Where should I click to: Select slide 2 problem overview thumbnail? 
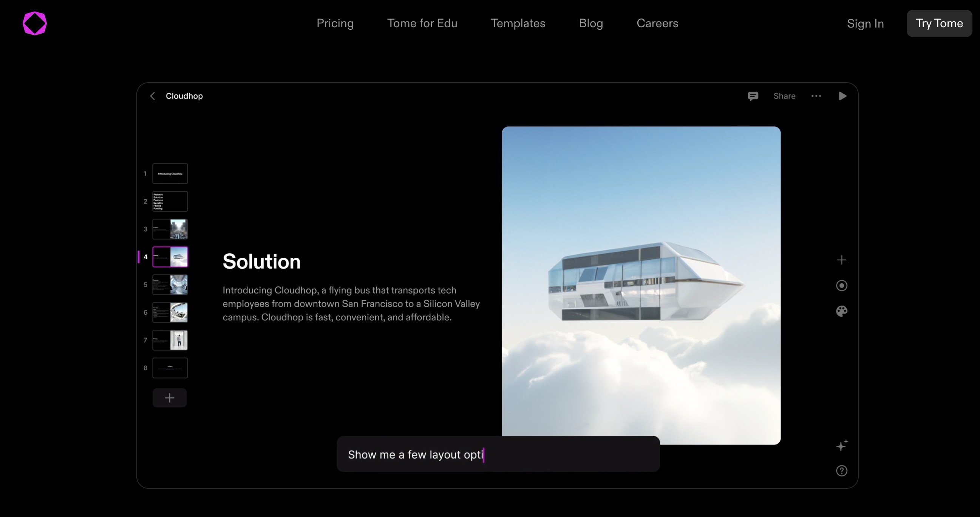click(169, 201)
